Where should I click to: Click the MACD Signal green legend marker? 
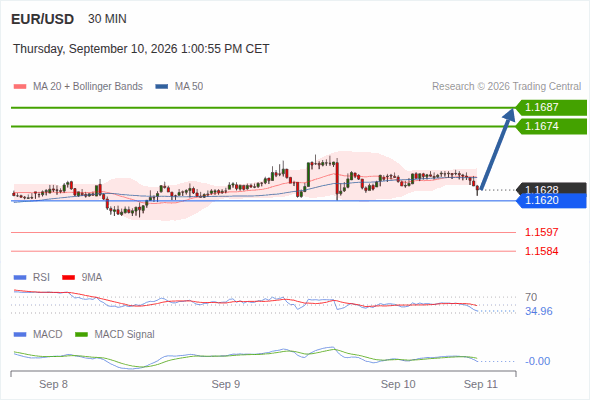coord(81,335)
